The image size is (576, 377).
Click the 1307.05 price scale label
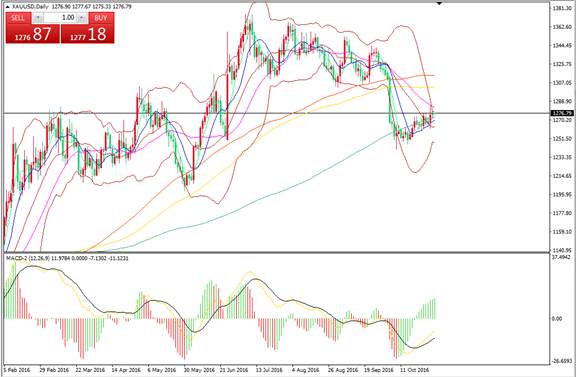[x=562, y=83]
